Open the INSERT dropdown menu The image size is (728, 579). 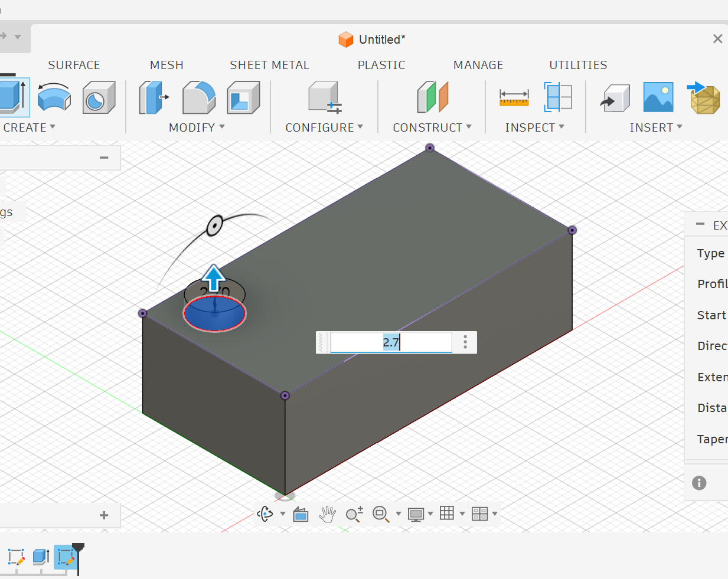click(655, 127)
